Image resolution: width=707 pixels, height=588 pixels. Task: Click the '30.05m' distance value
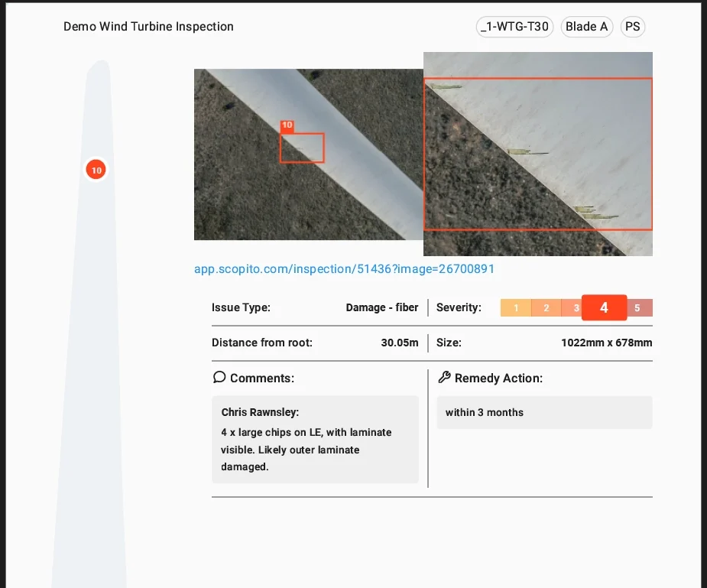[x=400, y=343]
